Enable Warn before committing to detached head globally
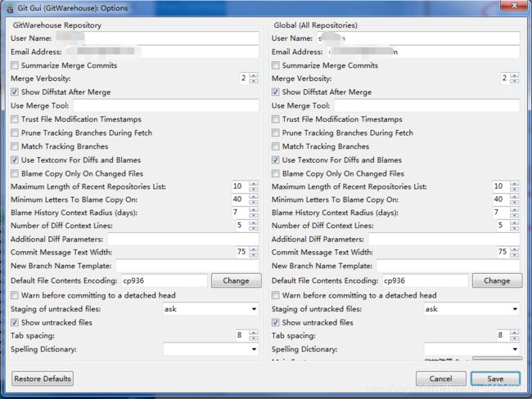The width and height of the screenshot is (532, 399). coord(276,296)
